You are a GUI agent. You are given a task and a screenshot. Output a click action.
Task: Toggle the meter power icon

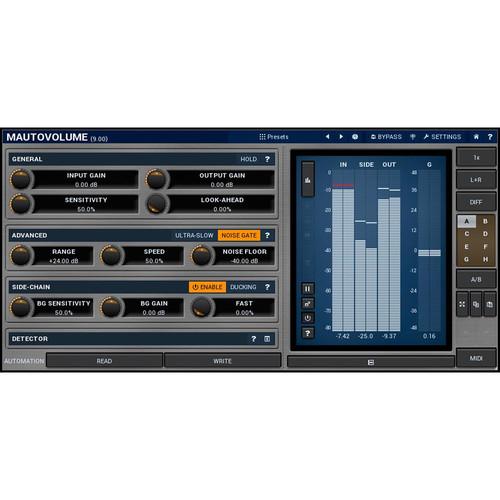click(308, 318)
